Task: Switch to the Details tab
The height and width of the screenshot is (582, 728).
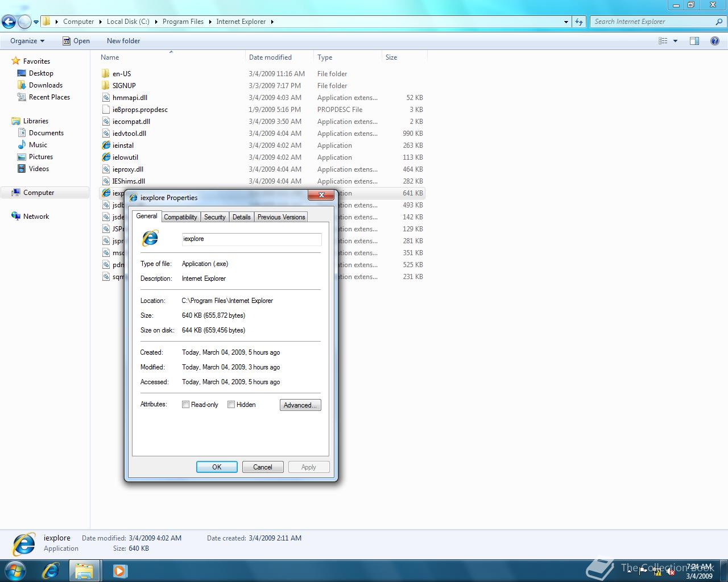Action: click(241, 217)
